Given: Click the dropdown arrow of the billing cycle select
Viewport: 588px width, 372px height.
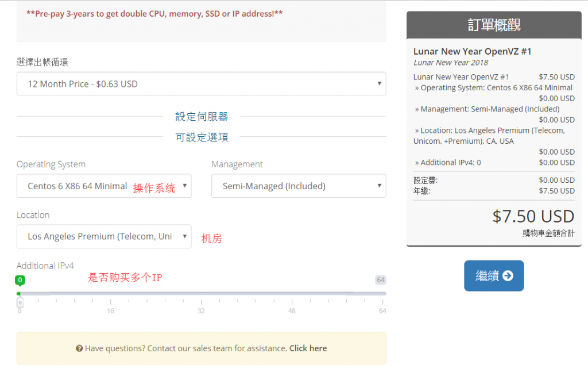Looking at the screenshot, I should coord(379,83).
